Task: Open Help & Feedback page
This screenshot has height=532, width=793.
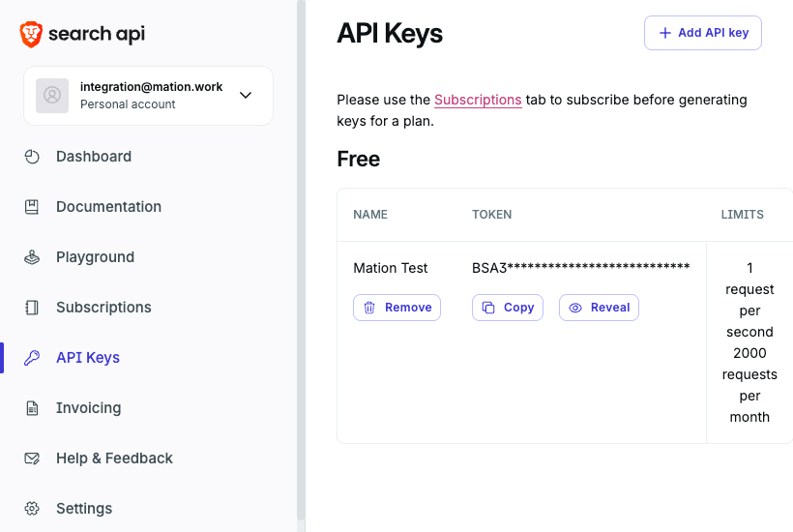Action: pos(114,458)
